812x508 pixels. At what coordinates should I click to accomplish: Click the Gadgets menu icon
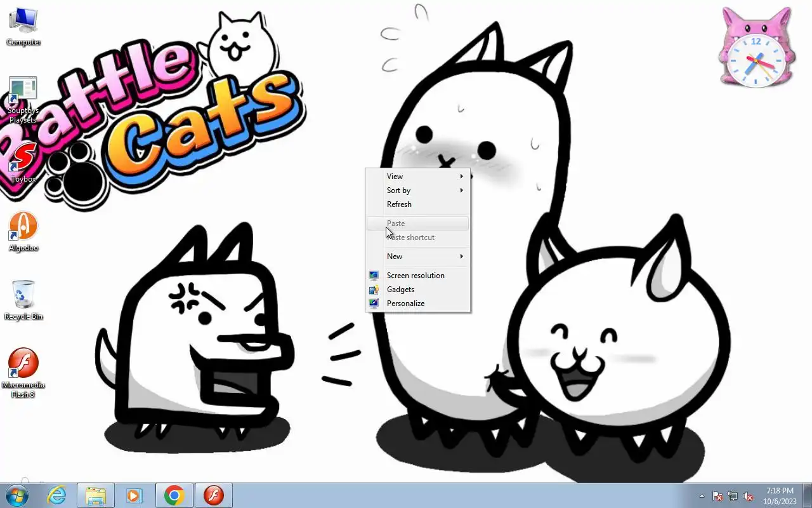click(x=374, y=290)
